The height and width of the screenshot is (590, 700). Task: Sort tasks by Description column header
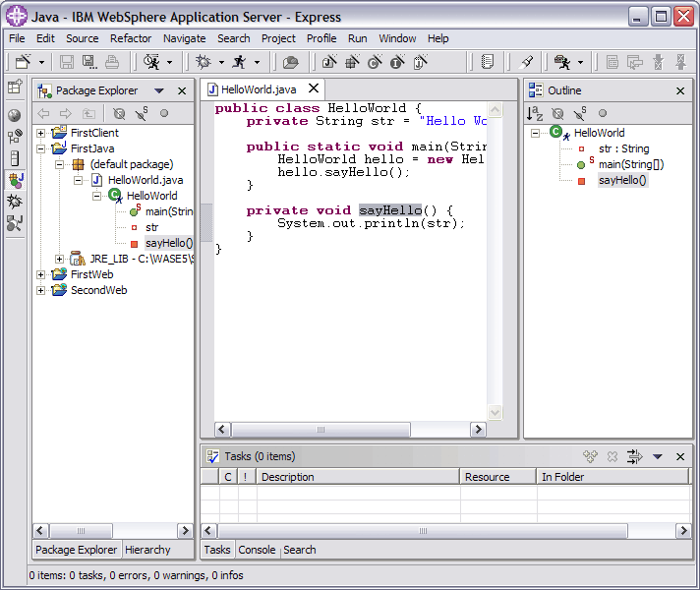point(358,477)
